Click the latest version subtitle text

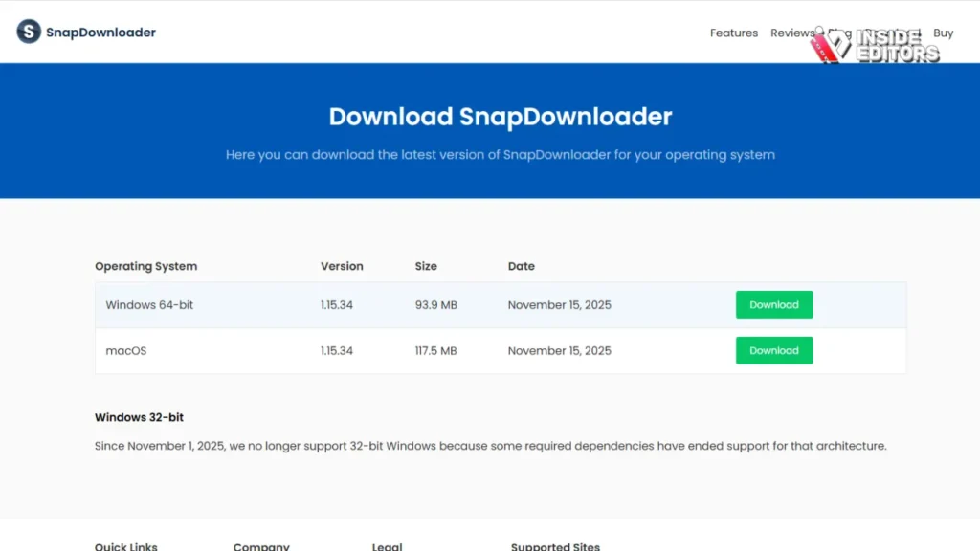(501, 155)
